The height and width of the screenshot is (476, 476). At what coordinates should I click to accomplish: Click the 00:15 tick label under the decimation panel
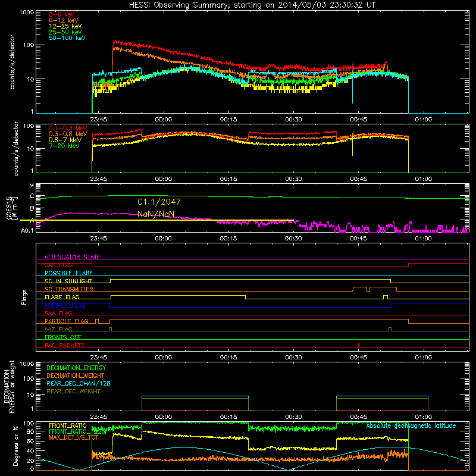(x=228, y=417)
